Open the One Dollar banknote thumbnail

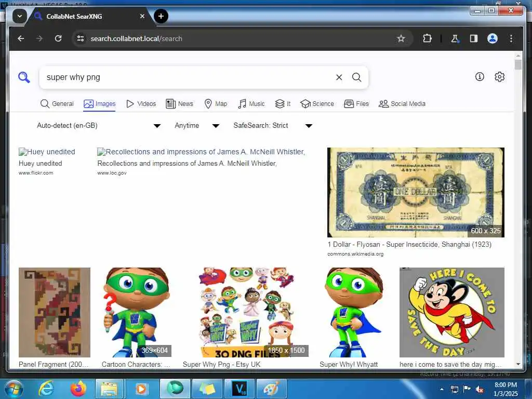tap(416, 192)
